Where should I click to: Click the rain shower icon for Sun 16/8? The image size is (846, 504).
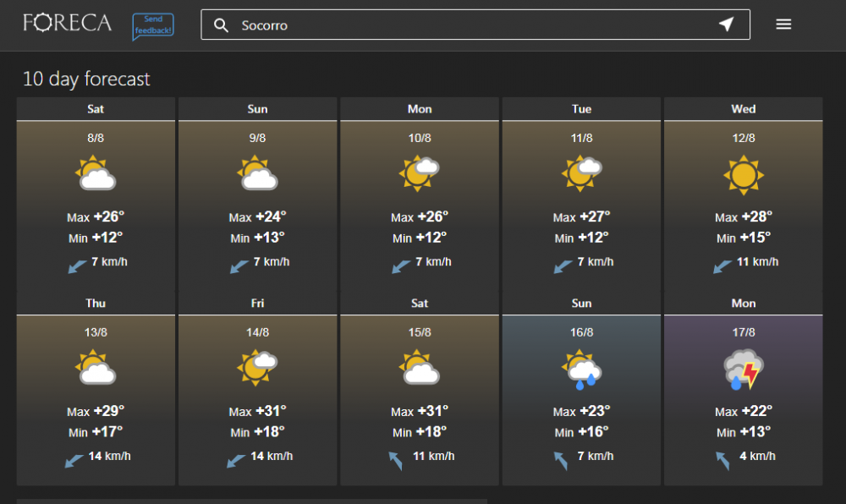click(x=581, y=370)
